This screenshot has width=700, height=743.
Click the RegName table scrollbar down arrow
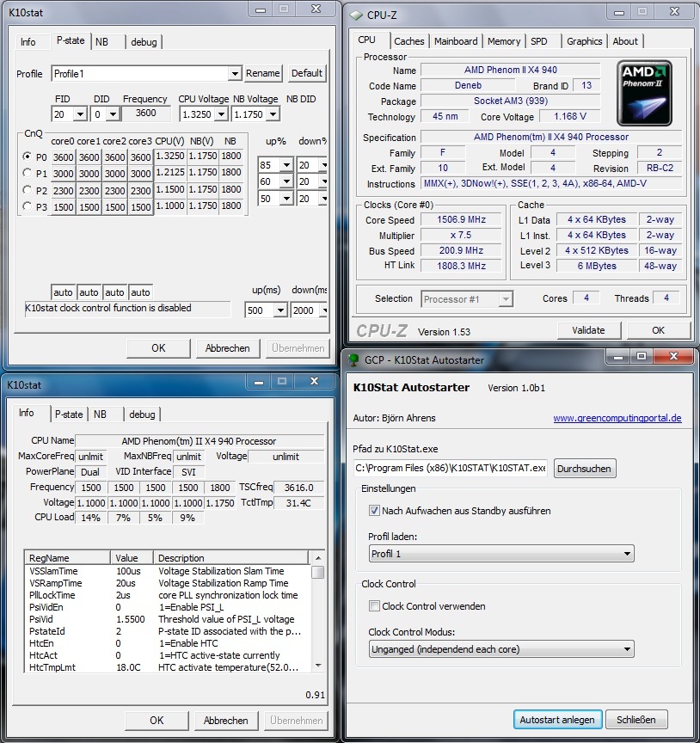tap(318, 666)
